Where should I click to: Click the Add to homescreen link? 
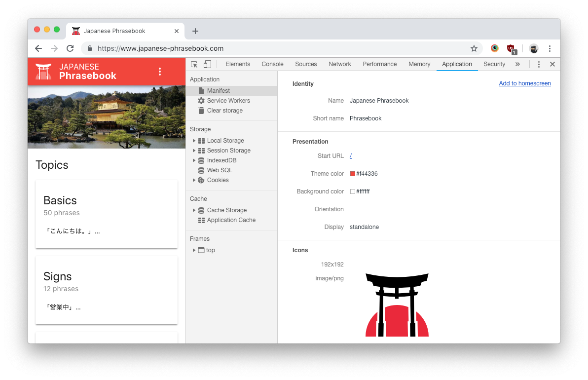coord(524,83)
